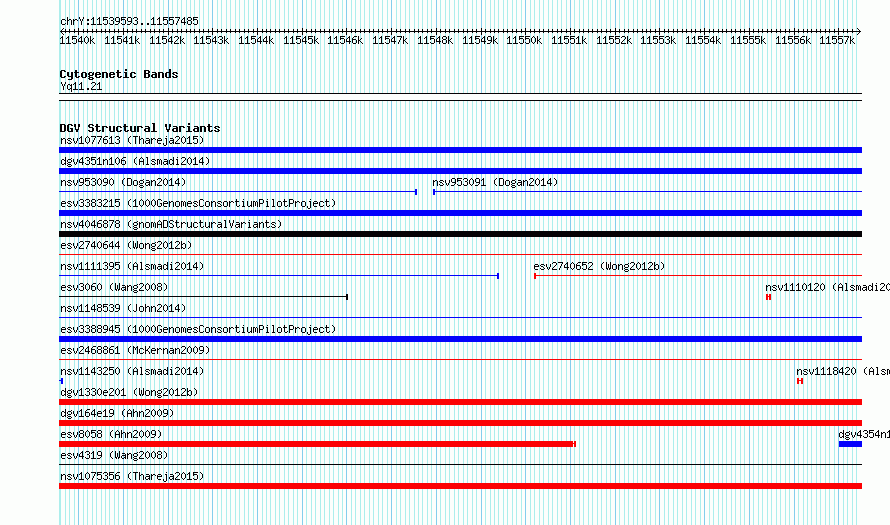The image size is (890, 525).
Task: Click the blue bar under dgv4351n106
Action: [x=460, y=171]
